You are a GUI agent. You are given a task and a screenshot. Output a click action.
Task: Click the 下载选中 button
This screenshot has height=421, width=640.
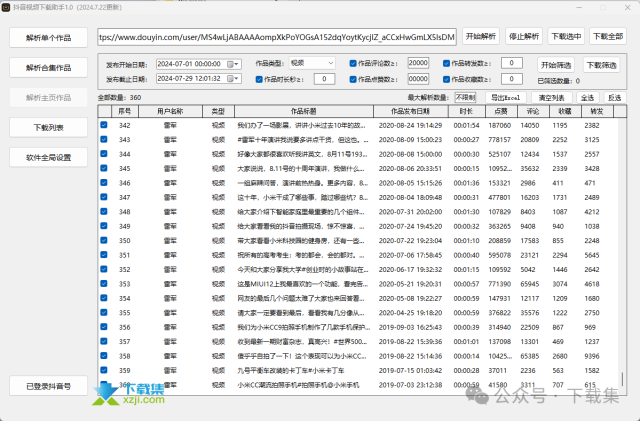coord(566,36)
